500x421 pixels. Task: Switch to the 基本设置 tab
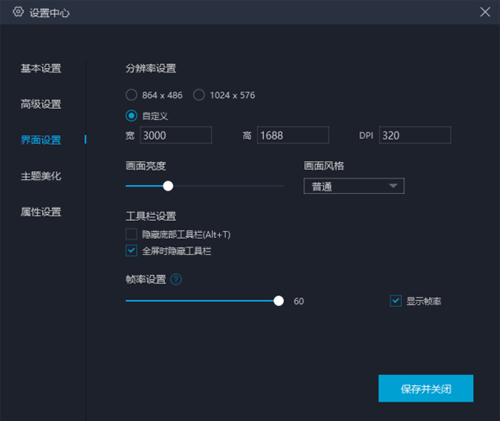41,69
